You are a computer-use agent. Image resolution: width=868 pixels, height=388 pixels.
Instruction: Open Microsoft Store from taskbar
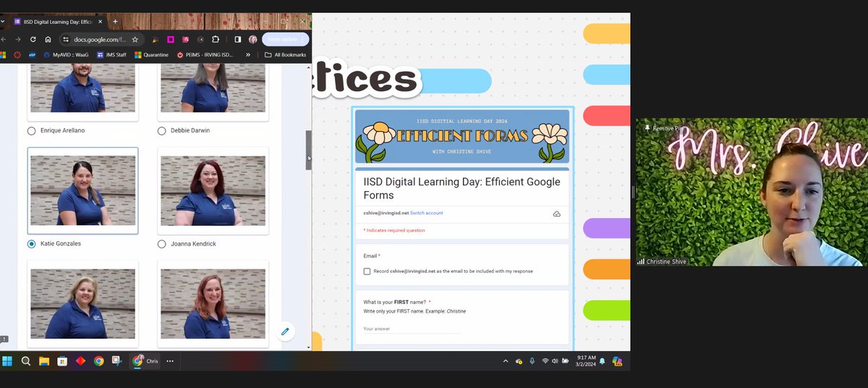(62, 360)
